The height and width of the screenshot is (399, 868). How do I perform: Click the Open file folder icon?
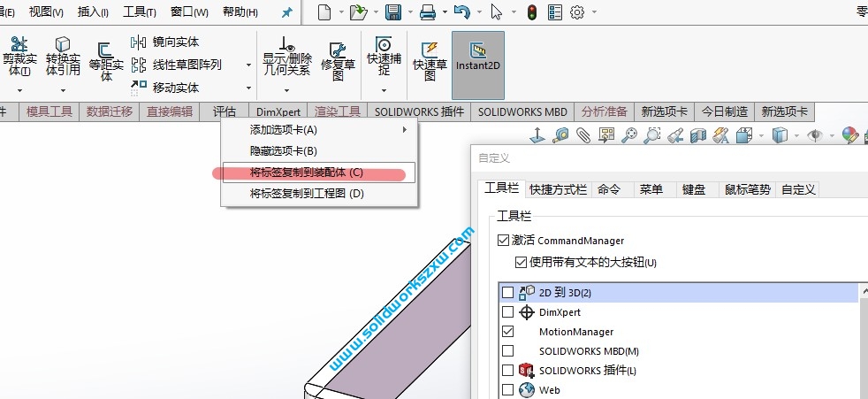359,12
